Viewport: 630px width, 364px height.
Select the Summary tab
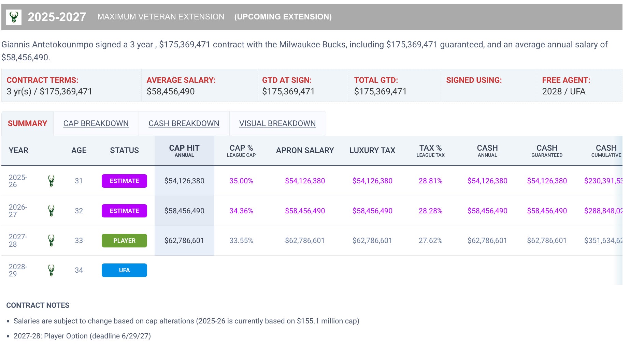[27, 123]
